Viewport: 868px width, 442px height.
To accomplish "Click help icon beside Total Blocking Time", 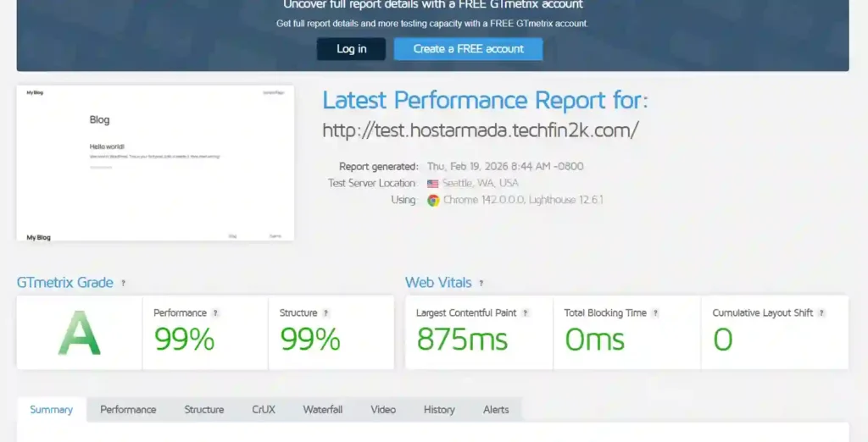I will click(x=655, y=313).
